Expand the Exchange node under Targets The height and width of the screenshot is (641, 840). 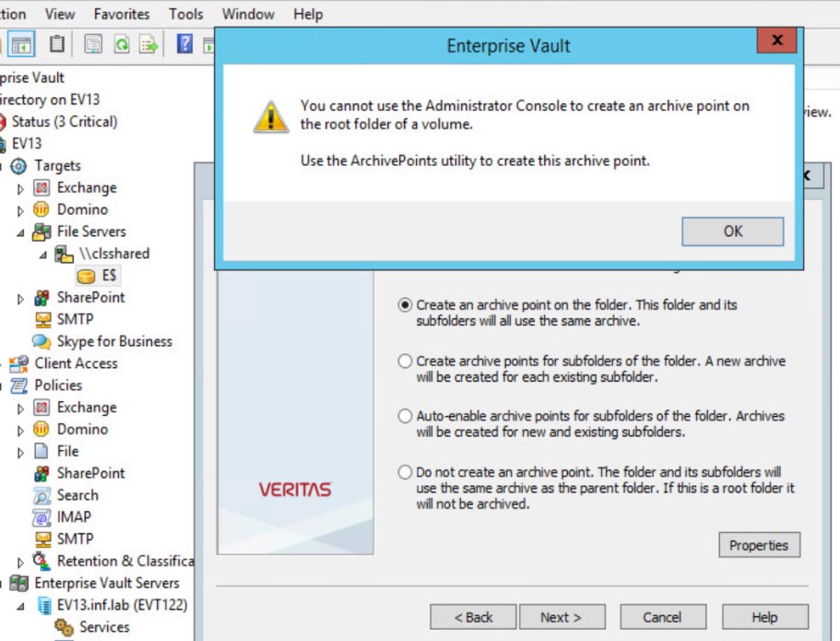point(20,189)
